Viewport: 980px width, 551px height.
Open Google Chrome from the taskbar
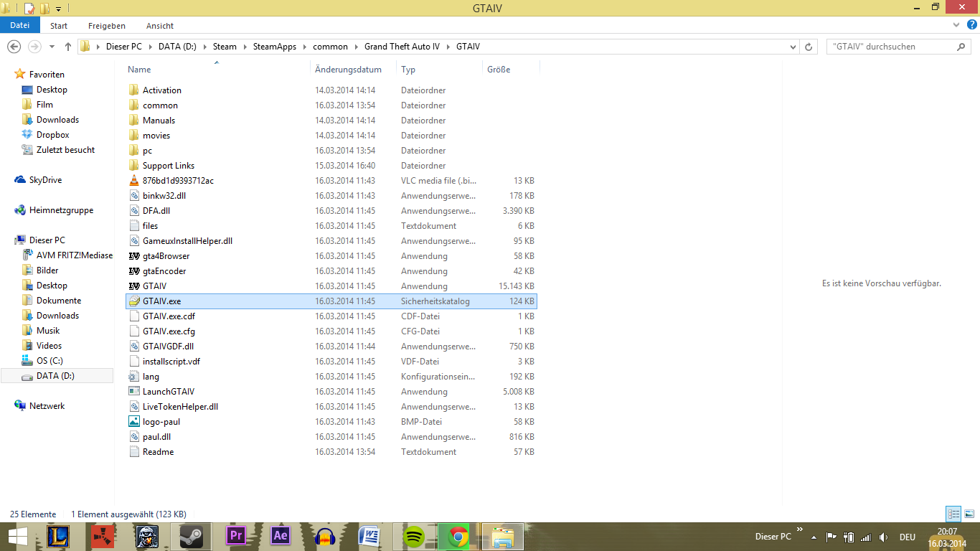coord(458,537)
